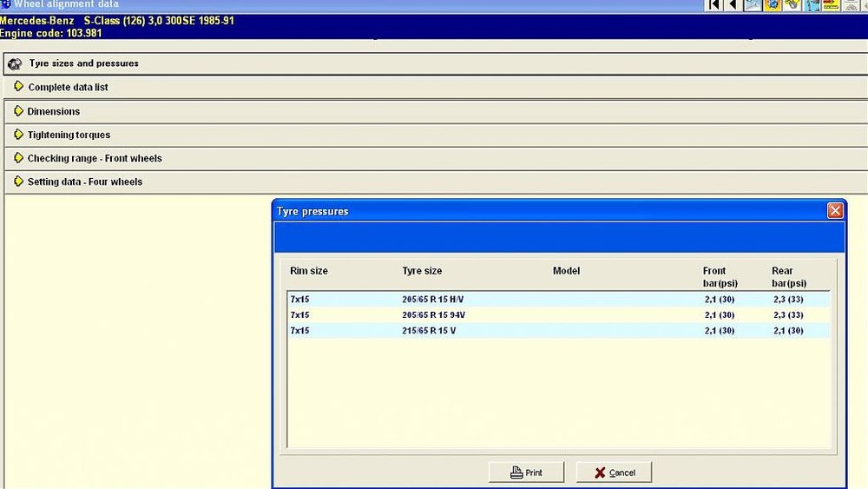The width and height of the screenshot is (868, 489).
Task: Select the 215/65 R 15 V tyre row
Action: click(558, 331)
